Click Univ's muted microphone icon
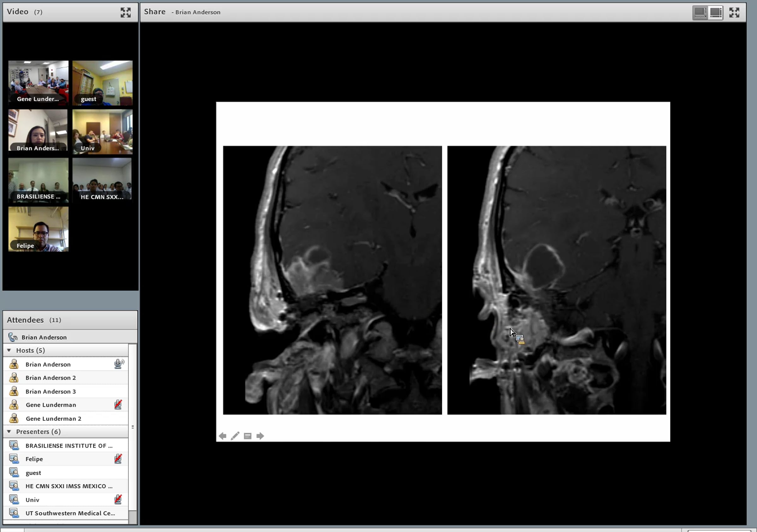 [x=118, y=500]
